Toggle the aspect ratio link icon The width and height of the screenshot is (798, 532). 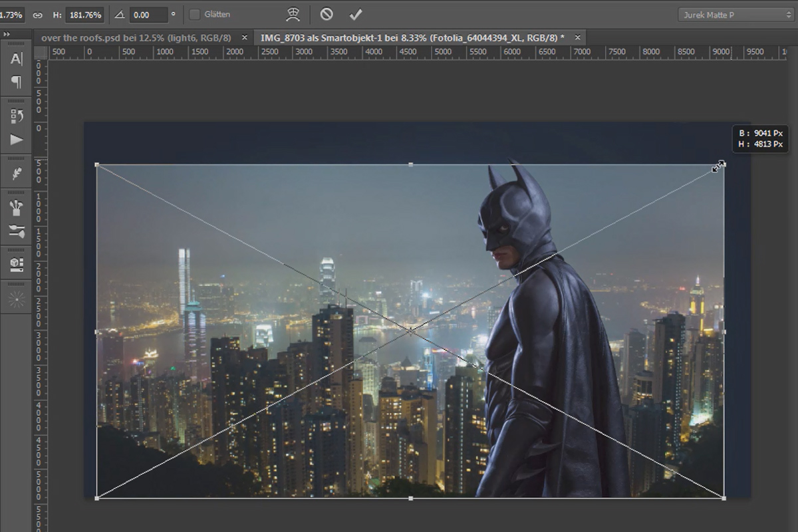point(37,14)
